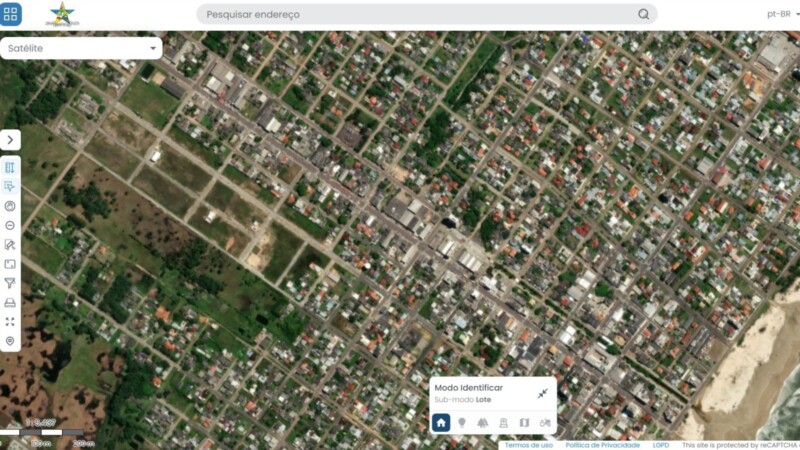Open the apps grid menu button
The height and width of the screenshot is (450, 800).
11,14
